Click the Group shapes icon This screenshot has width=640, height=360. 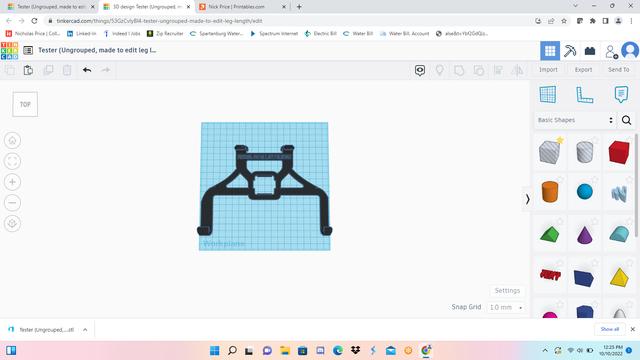coord(459,70)
